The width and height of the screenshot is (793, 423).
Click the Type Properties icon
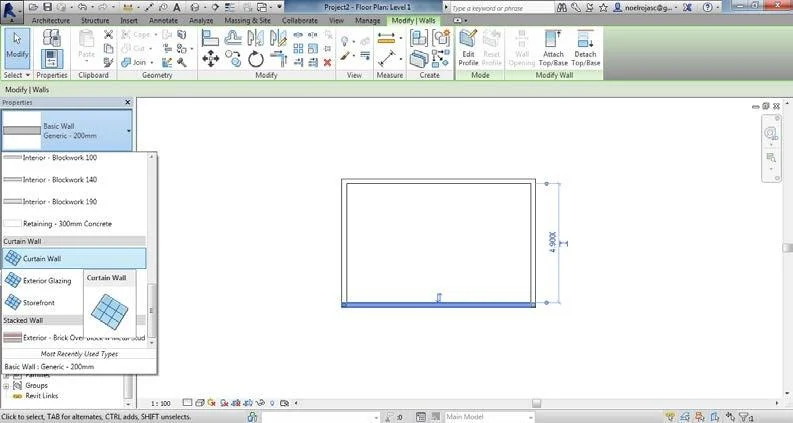(52, 38)
